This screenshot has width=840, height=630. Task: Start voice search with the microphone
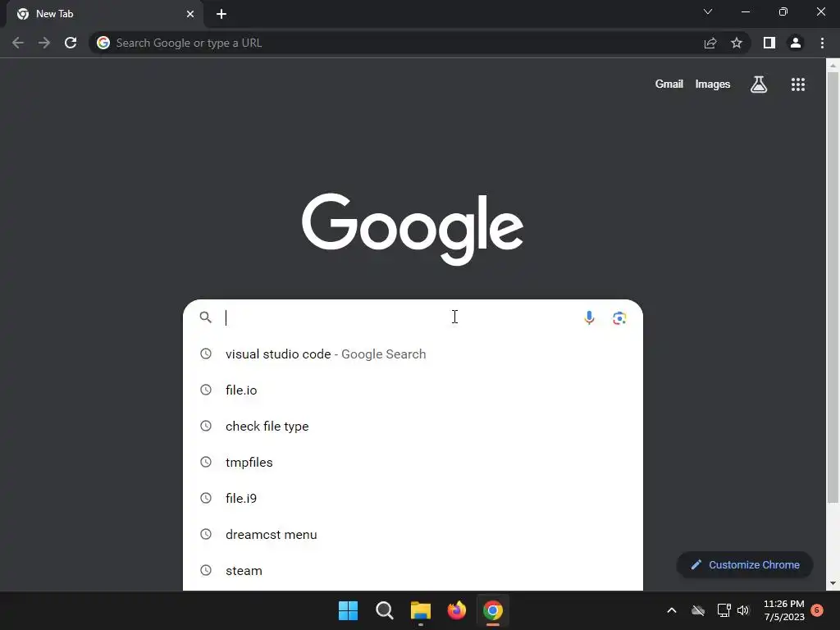click(589, 317)
